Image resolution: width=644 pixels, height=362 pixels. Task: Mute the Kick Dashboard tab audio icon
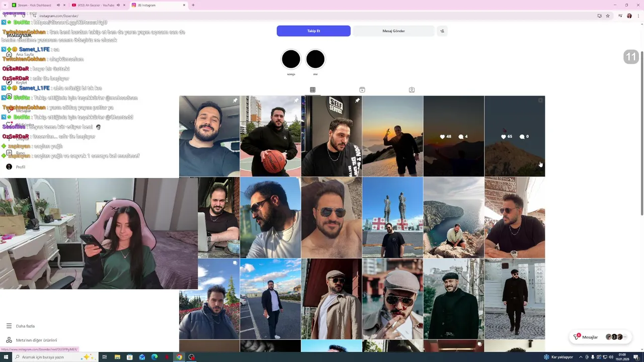58,5
